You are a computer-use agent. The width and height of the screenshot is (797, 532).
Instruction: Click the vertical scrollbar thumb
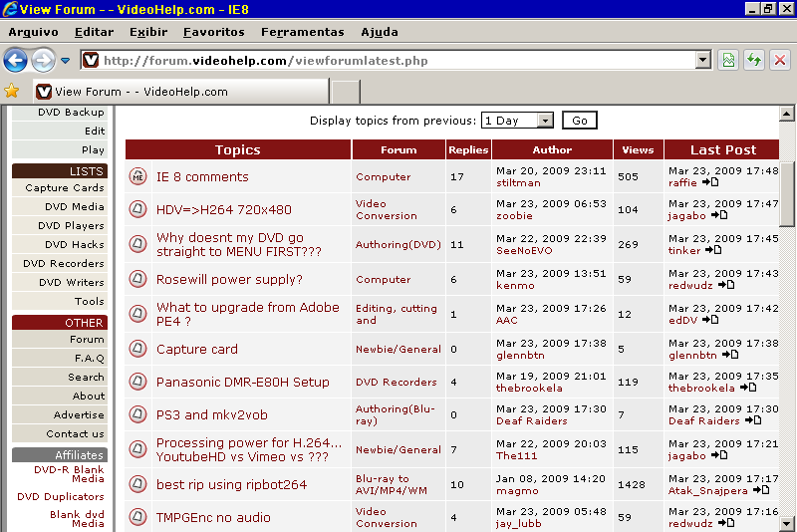(x=787, y=194)
